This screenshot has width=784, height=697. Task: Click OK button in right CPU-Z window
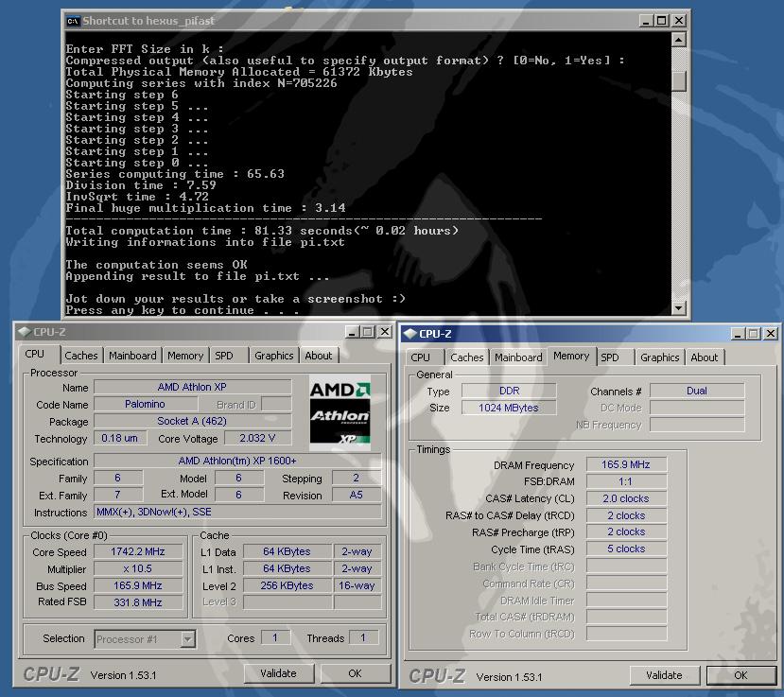[x=741, y=675]
